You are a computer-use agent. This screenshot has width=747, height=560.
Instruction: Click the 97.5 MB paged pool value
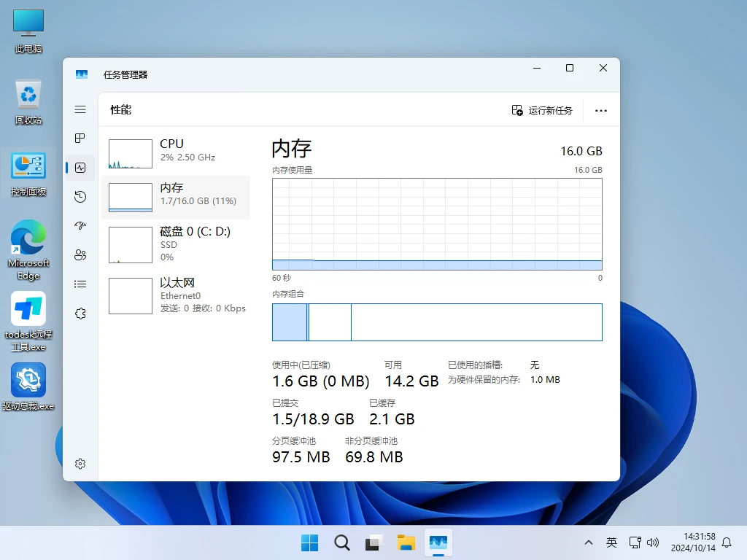[301, 457]
